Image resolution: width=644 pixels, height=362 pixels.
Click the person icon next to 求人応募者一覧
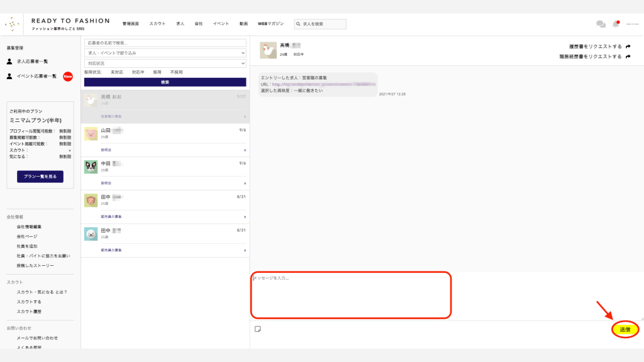9,62
